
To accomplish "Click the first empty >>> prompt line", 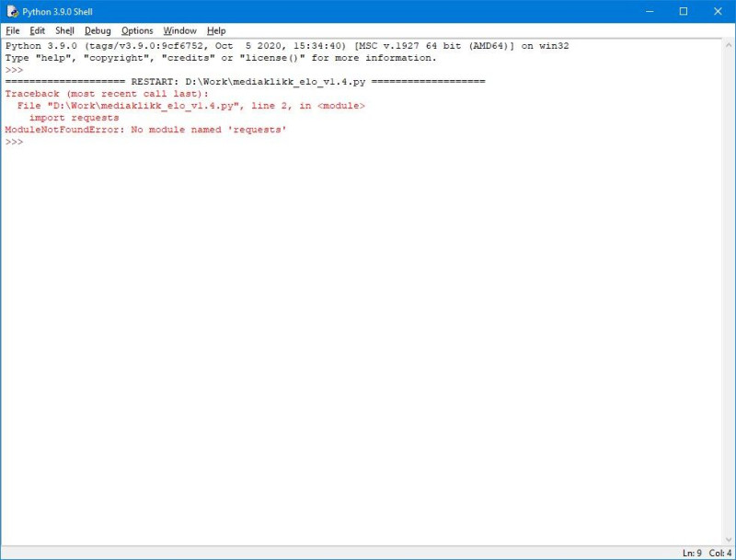I will coord(14,70).
